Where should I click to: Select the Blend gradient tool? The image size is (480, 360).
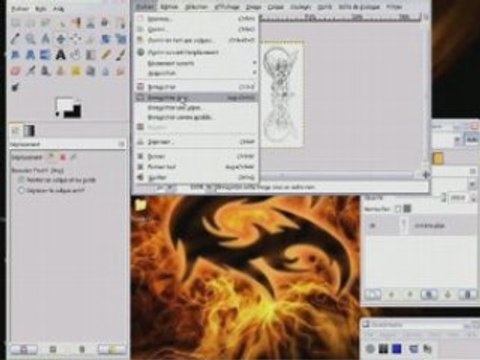(91, 55)
